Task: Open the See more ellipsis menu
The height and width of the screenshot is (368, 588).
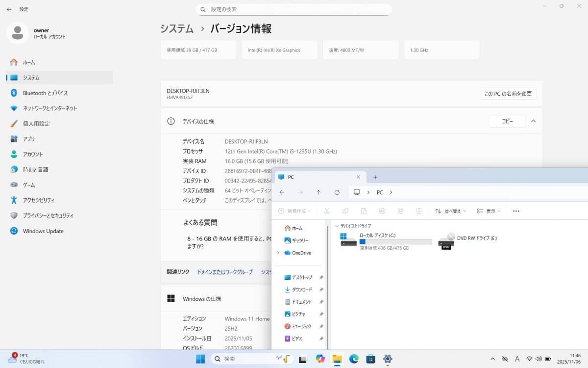Action: click(516, 211)
